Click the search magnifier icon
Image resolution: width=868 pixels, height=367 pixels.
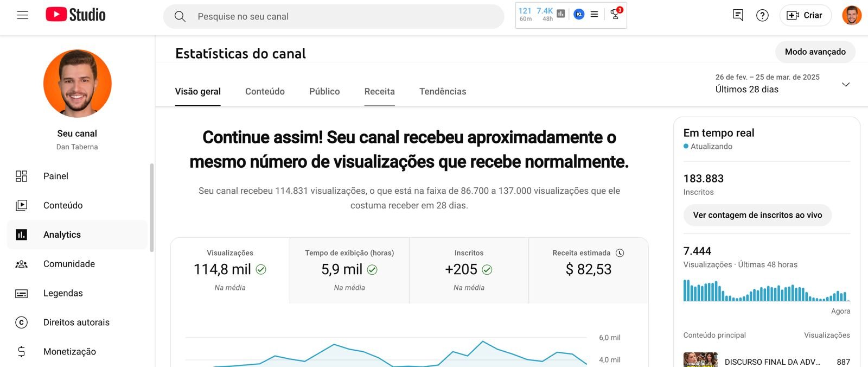180,16
